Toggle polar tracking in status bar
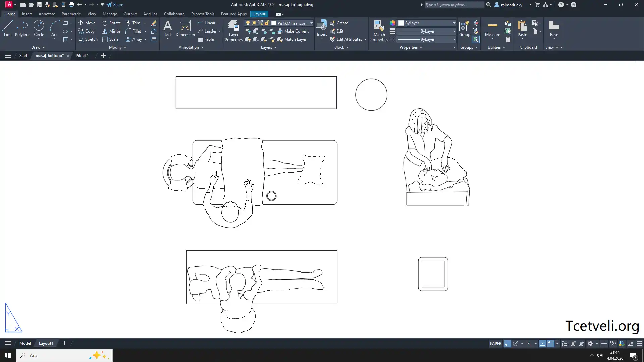The width and height of the screenshot is (644, 362). coord(516,344)
